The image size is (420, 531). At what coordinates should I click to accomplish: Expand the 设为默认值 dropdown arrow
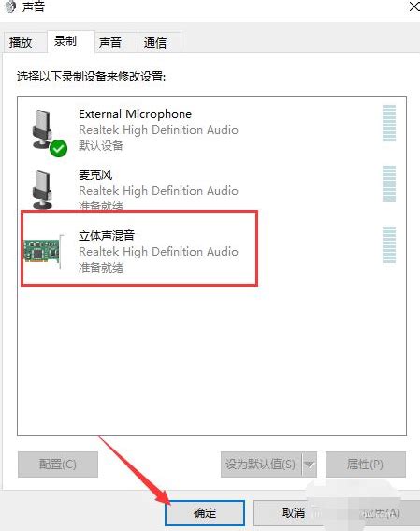pos(310,465)
